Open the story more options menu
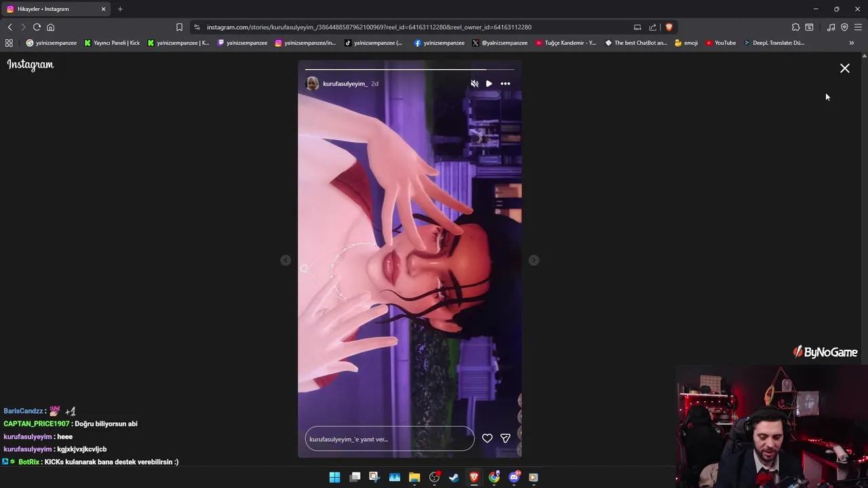The height and width of the screenshot is (488, 868). click(x=505, y=83)
